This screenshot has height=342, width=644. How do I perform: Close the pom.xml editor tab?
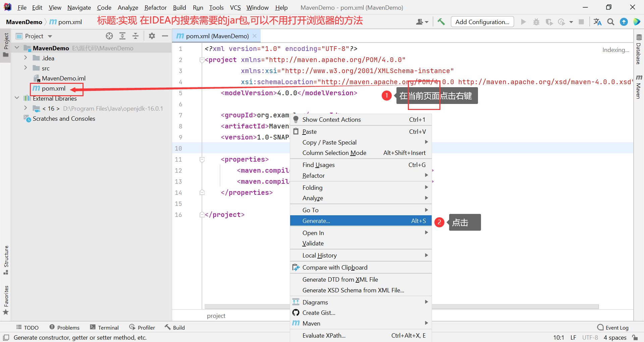[x=255, y=36]
